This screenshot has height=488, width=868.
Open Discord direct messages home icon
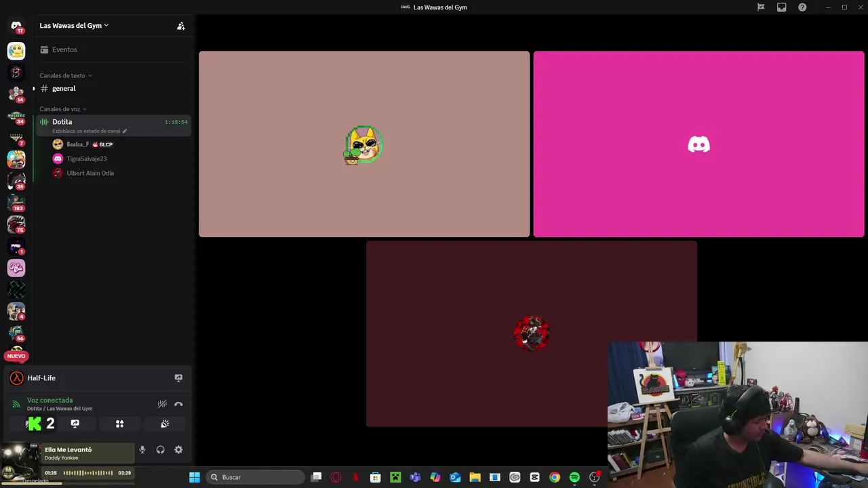pyautogui.click(x=16, y=26)
